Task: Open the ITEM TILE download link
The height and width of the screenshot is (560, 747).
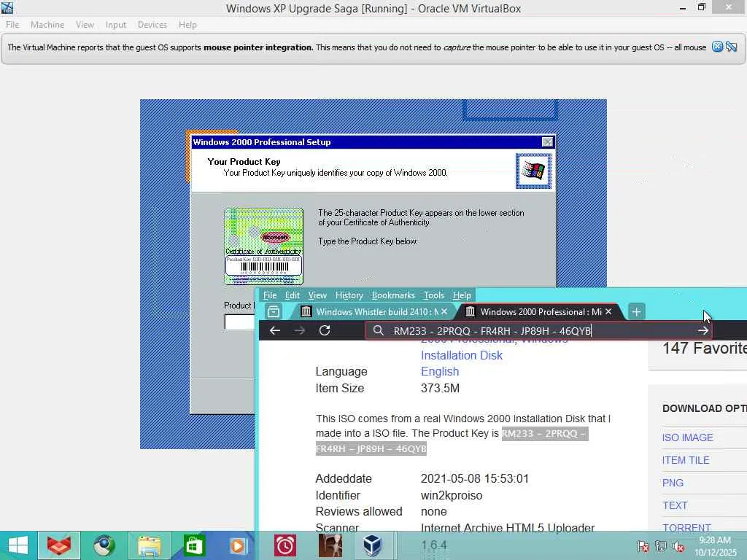Action: (686, 460)
